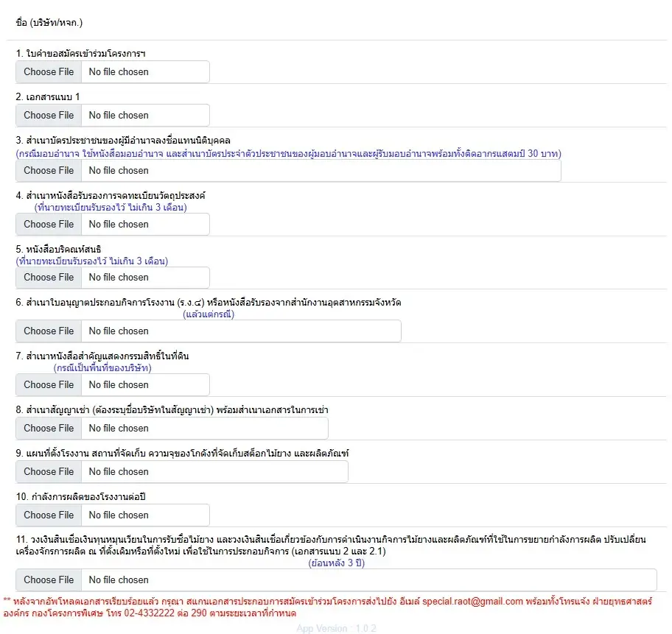Image resolution: width=672 pixels, height=634 pixels.
Task: Click the 3-month note under 5. หนังสือบริคณห์สนธิ
Action: point(91,261)
